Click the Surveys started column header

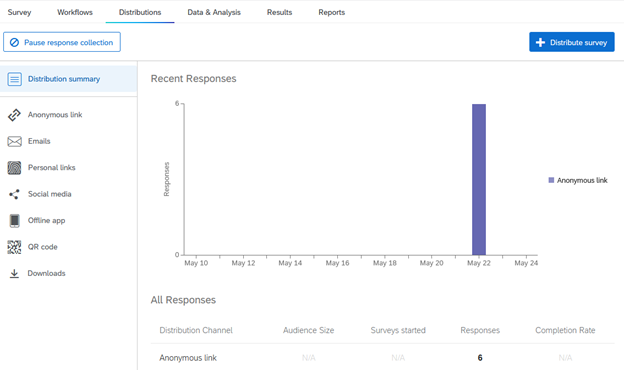398,330
